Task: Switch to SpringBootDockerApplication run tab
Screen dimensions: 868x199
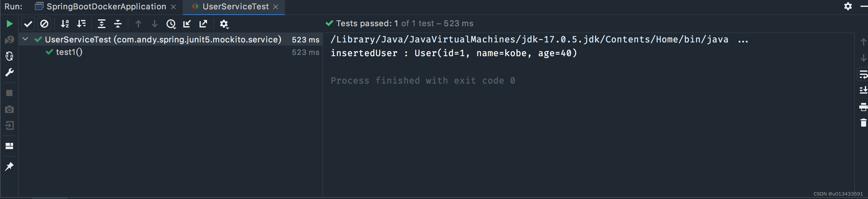Action: tap(105, 7)
